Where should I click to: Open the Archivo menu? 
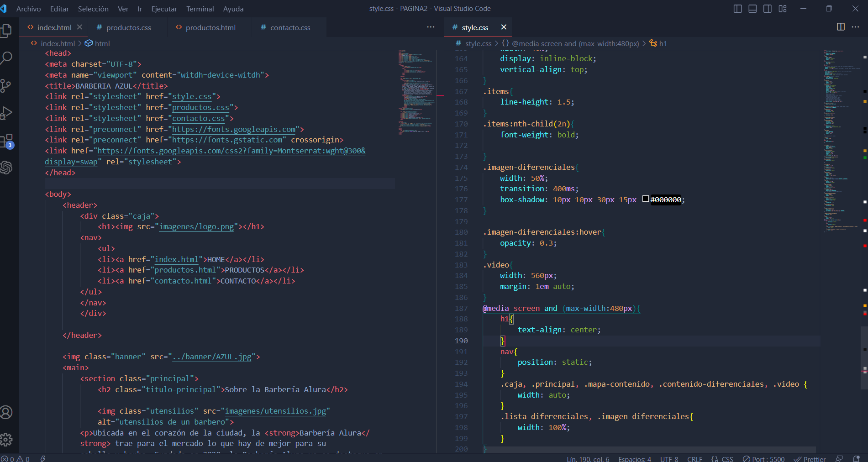coord(28,9)
